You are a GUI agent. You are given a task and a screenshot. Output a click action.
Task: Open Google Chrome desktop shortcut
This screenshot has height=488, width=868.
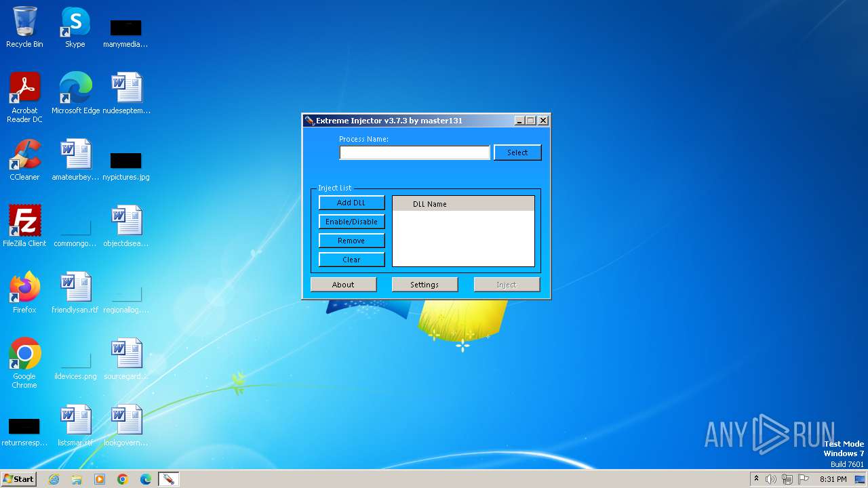coord(24,363)
